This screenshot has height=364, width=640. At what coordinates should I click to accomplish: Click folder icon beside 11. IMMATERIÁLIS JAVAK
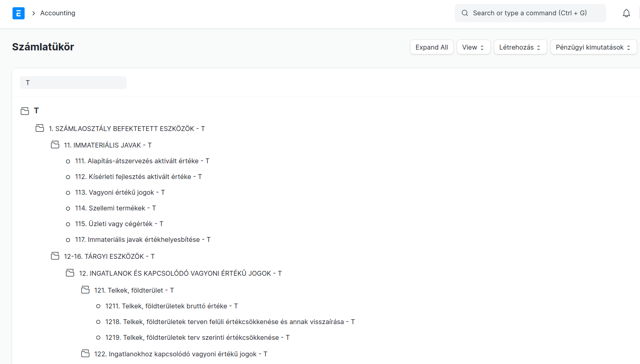(x=55, y=145)
